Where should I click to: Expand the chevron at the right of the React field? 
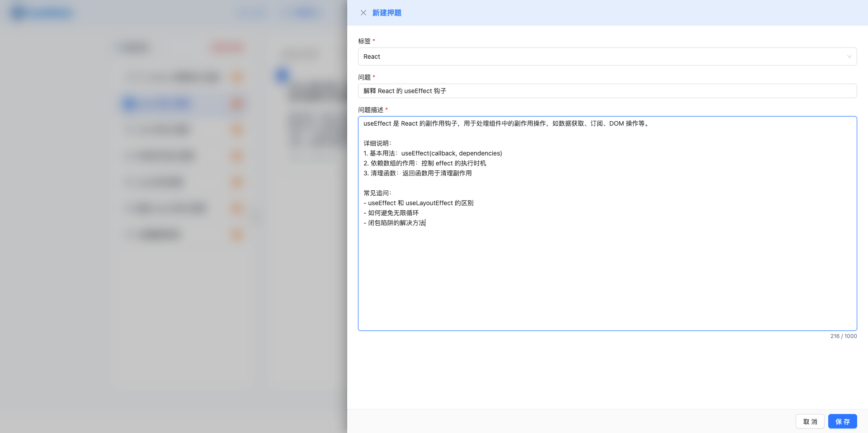(849, 56)
